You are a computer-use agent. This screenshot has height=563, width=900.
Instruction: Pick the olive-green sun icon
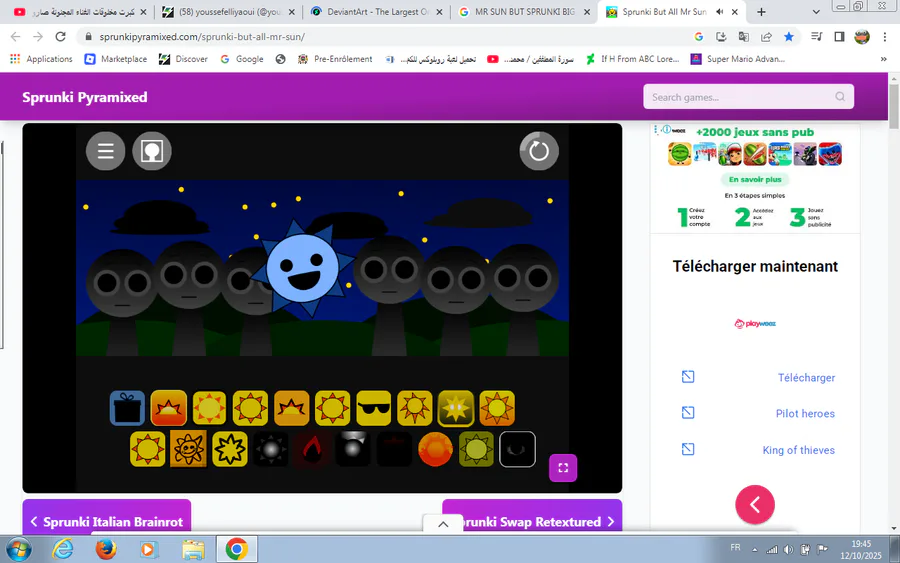[476, 449]
